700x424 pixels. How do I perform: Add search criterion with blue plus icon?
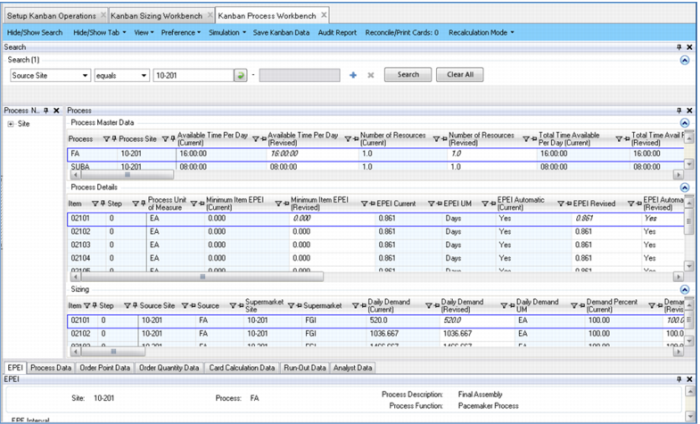click(x=353, y=75)
